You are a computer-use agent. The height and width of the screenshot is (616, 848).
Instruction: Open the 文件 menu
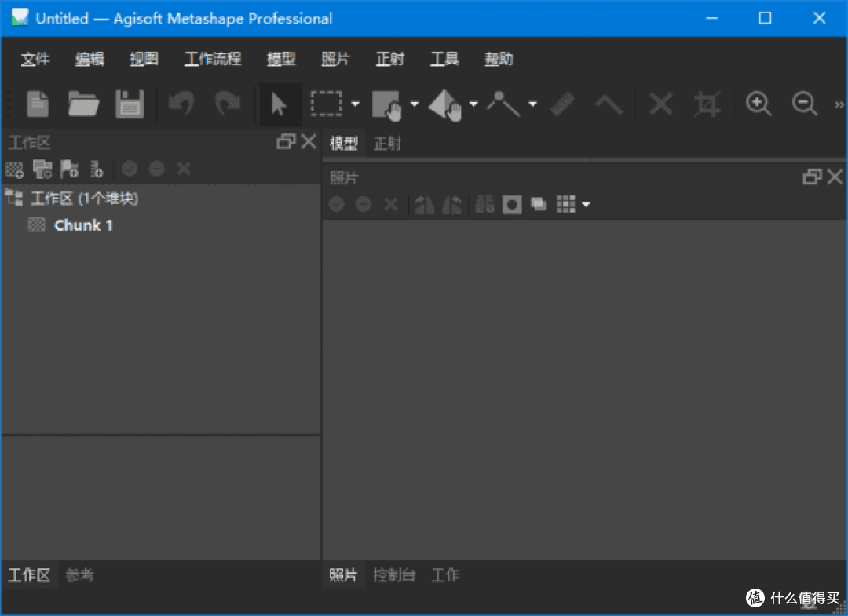[35, 59]
